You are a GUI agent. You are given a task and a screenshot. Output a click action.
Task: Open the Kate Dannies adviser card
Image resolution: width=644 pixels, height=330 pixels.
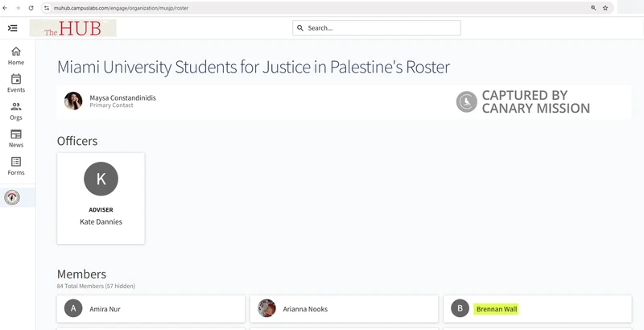pyautogui.click(x=101, y=198)
